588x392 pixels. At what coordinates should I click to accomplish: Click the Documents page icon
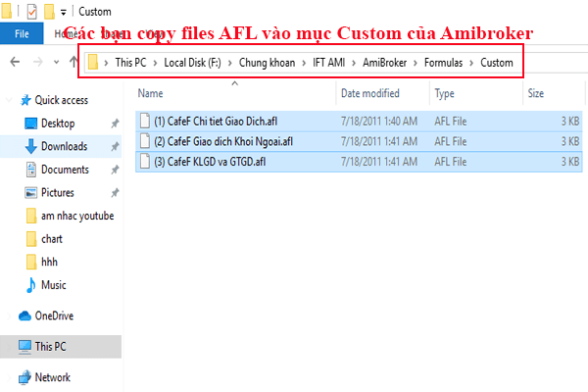pyautogui.click(x=31, y=170)
